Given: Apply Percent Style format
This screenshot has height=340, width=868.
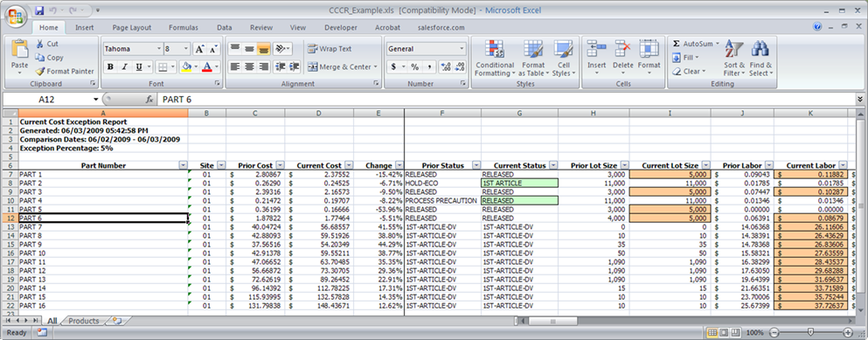Looking at the screenshot, I should point(414,67).
